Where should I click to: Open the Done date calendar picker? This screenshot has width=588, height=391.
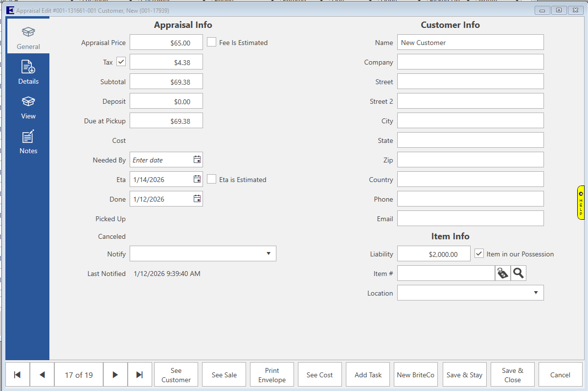click(197, 199)
